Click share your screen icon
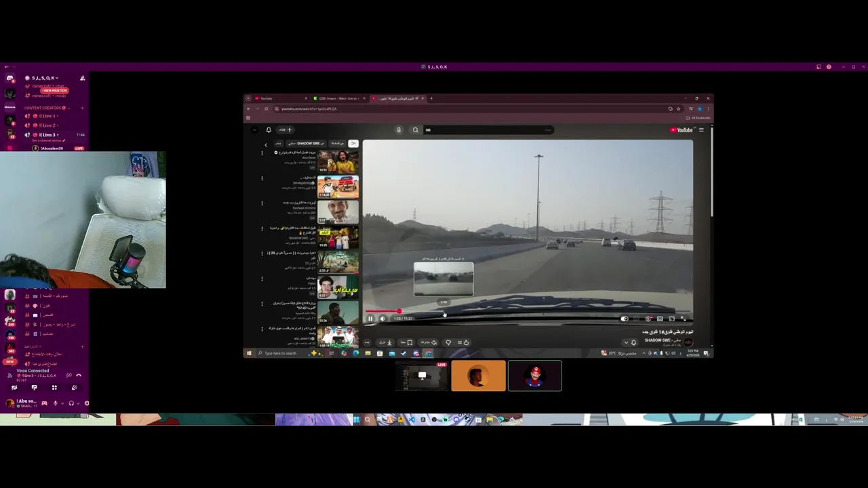Screen dimensions: 868x488 (35, 388)
